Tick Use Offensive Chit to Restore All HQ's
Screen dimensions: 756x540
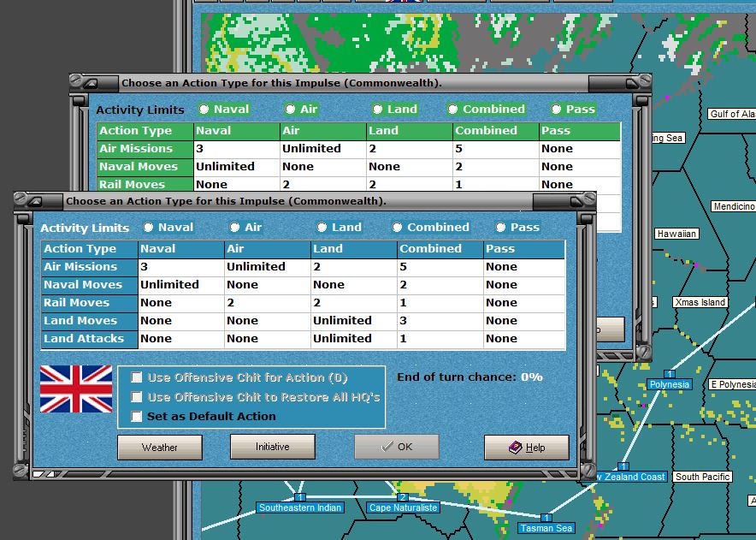(x=137, y=397)
